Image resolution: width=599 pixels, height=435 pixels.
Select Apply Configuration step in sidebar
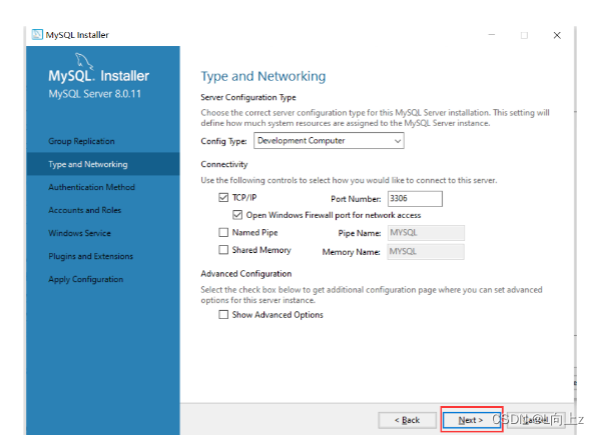(x=103, y=279)
